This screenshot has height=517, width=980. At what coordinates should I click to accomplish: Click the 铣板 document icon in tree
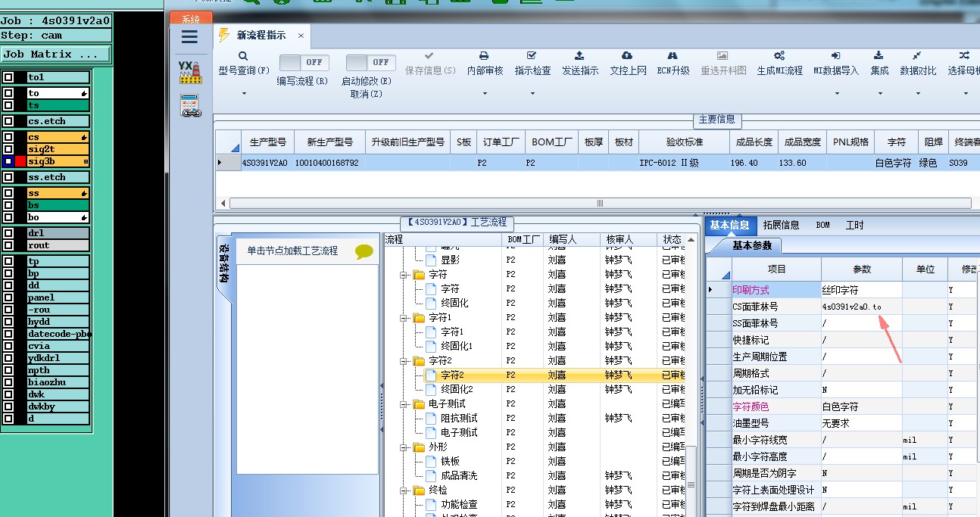coord(431,461)
